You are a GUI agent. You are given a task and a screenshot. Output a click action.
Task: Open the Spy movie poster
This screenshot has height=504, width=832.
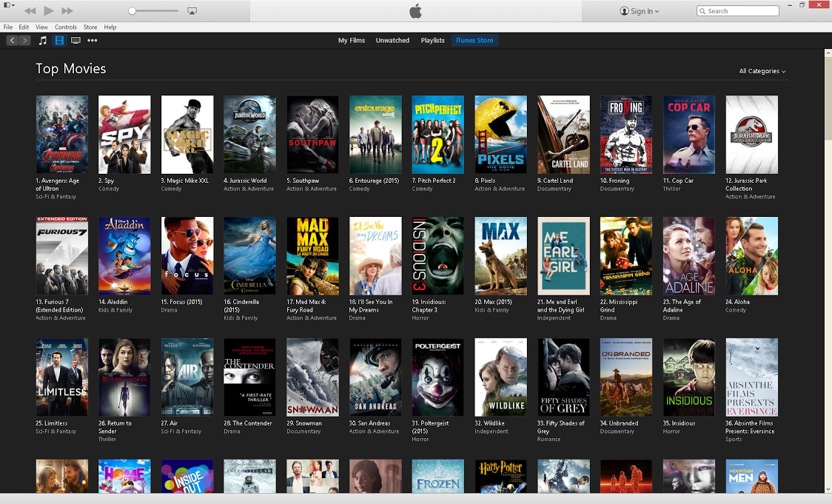[124, 135]
